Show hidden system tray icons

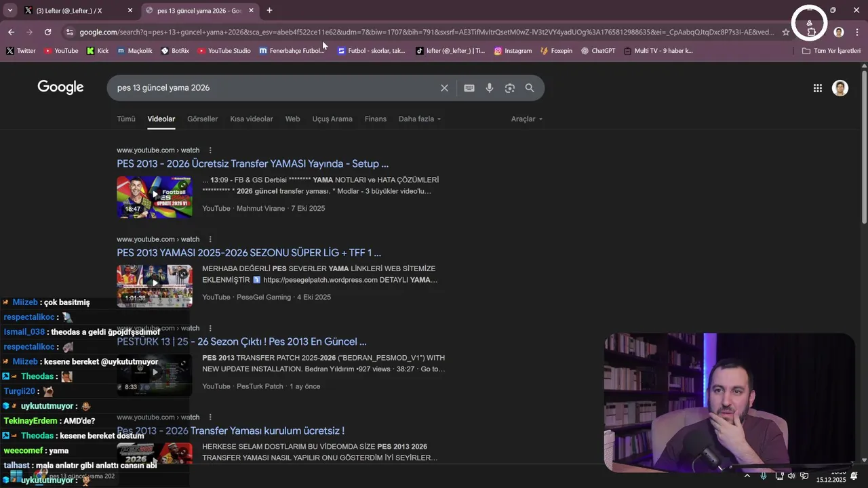tap(747, 476)
